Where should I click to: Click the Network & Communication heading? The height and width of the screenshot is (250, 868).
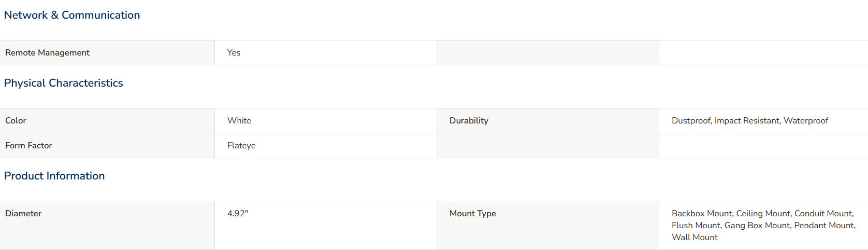(x=72, y=15)
